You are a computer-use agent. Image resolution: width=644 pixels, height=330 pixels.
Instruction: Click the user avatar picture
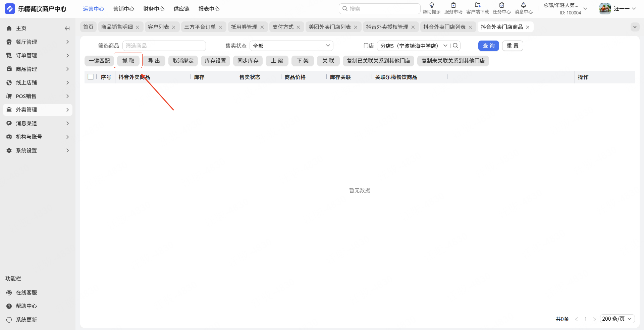click(x=605, y=9)
